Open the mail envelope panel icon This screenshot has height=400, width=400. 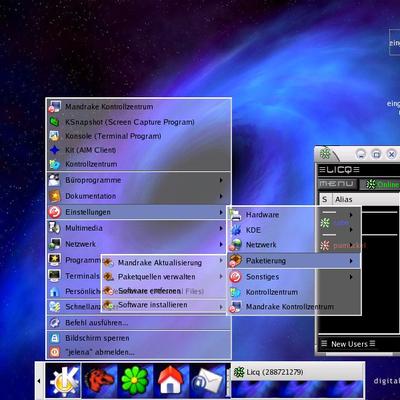point(207,380)
